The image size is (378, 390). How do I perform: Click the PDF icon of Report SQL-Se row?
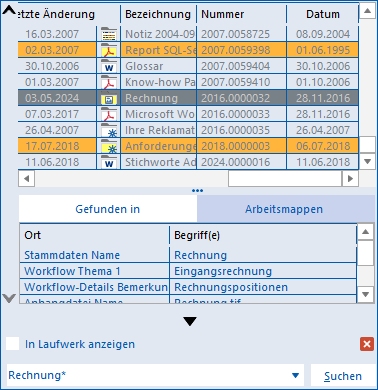pos(109,50)
